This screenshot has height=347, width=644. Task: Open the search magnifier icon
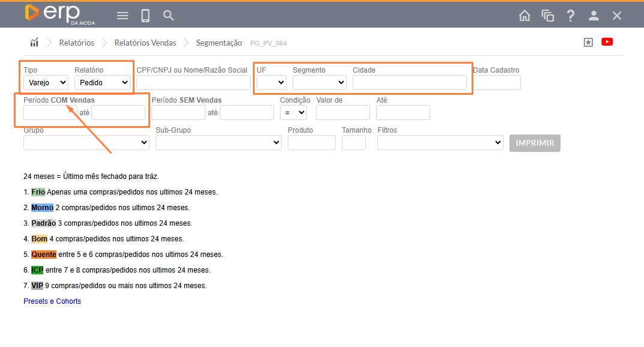point(169,16)
